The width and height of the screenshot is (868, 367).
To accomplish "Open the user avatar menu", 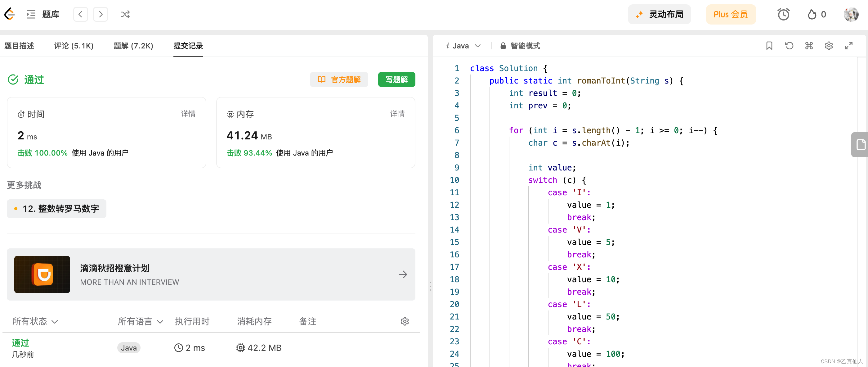I will [851, 14].
